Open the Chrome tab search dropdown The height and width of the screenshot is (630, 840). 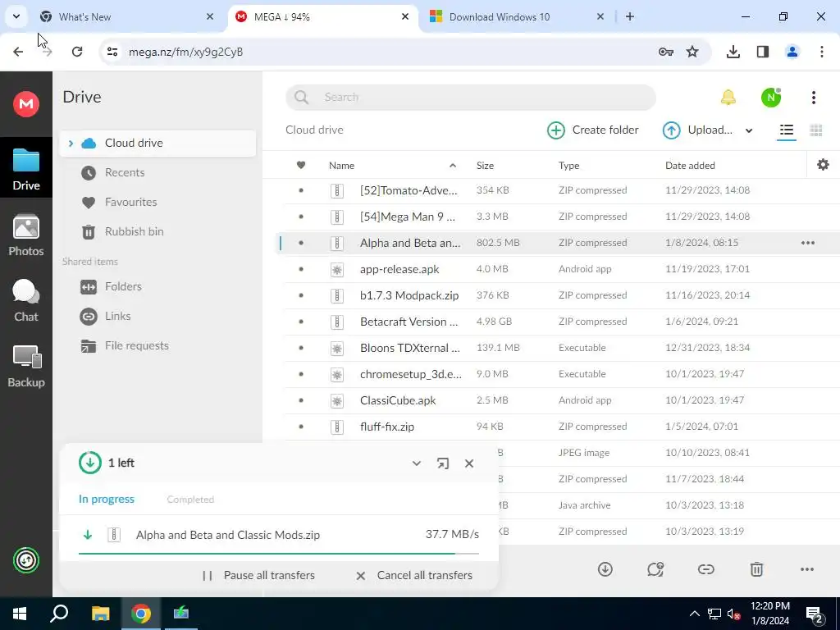(16, 16)
